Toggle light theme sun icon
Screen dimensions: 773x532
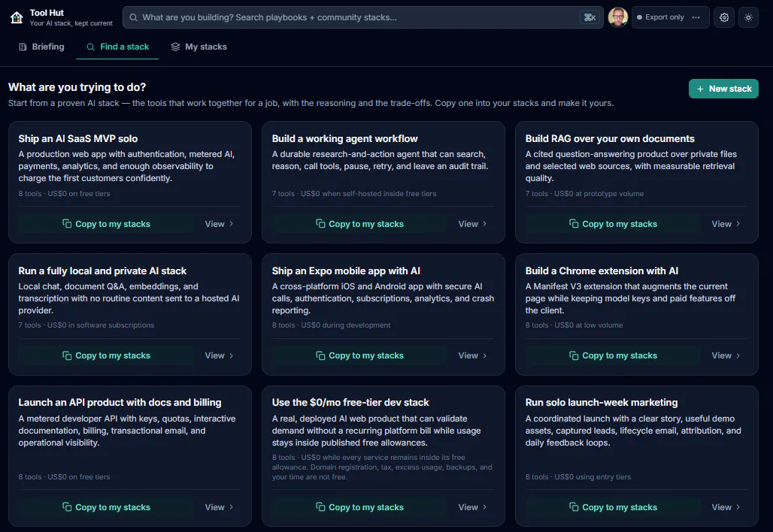point(748,17)
